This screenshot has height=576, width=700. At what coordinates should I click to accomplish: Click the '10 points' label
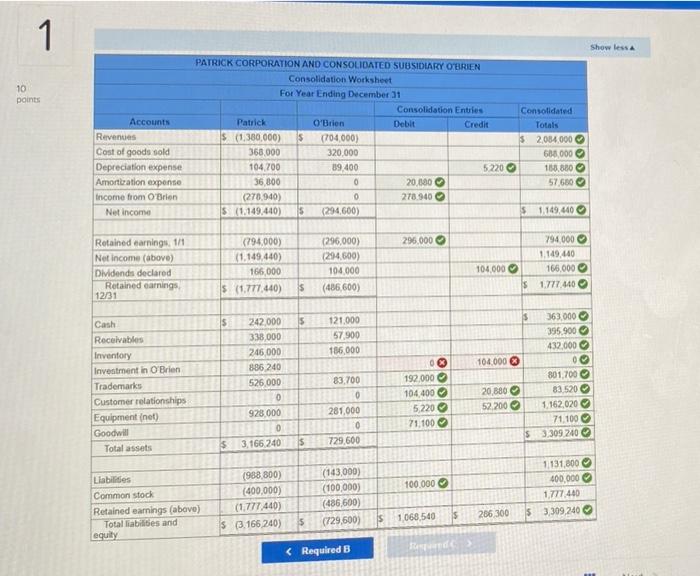pyautogui.click(x=28, y=94)
